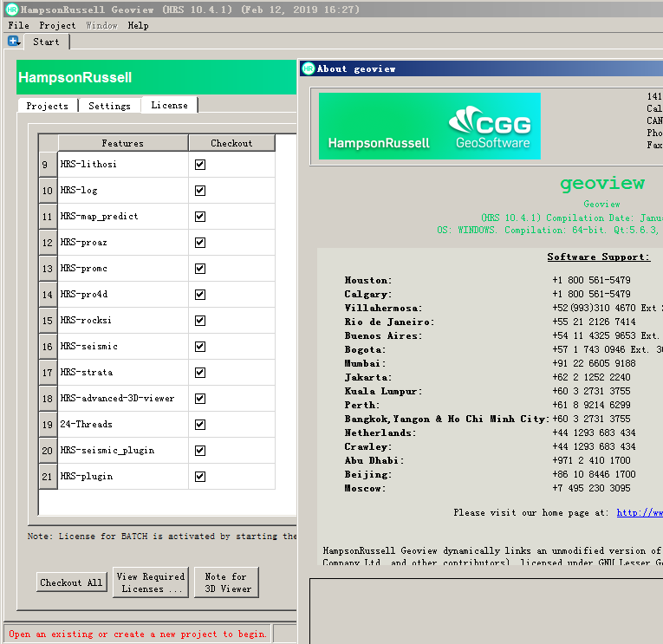
Task: Select the HRS-pro4d feature cell
Action: (x=122, y=295)
